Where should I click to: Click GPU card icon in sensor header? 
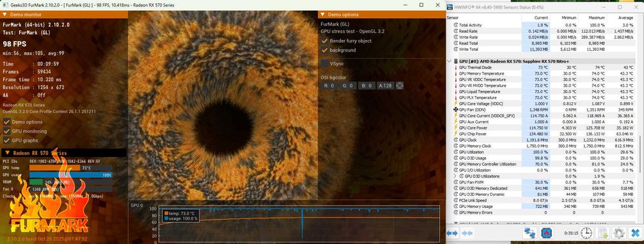[x=455, y=61]
